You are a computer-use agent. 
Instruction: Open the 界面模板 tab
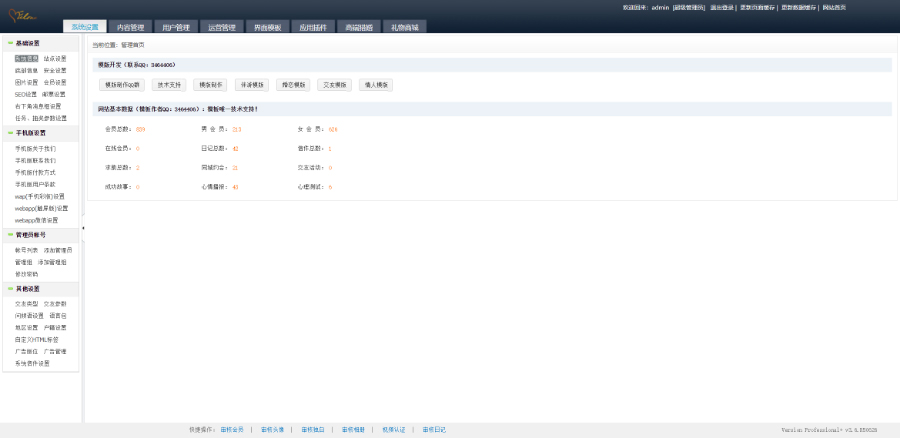click(x=267, y=27)
